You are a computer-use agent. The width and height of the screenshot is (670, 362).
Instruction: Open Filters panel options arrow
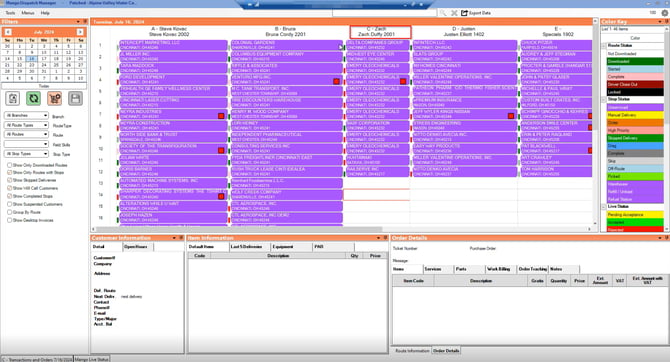(78, 21)
